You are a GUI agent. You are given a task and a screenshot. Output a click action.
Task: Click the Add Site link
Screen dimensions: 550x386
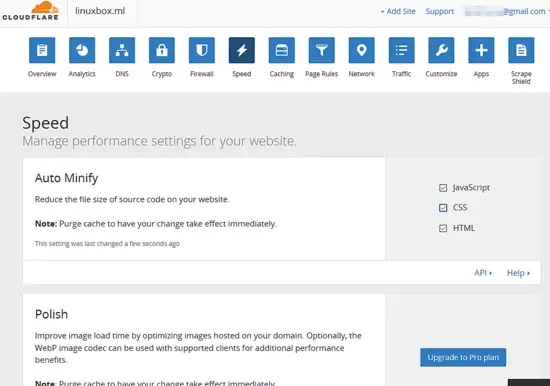pos(398,11)
